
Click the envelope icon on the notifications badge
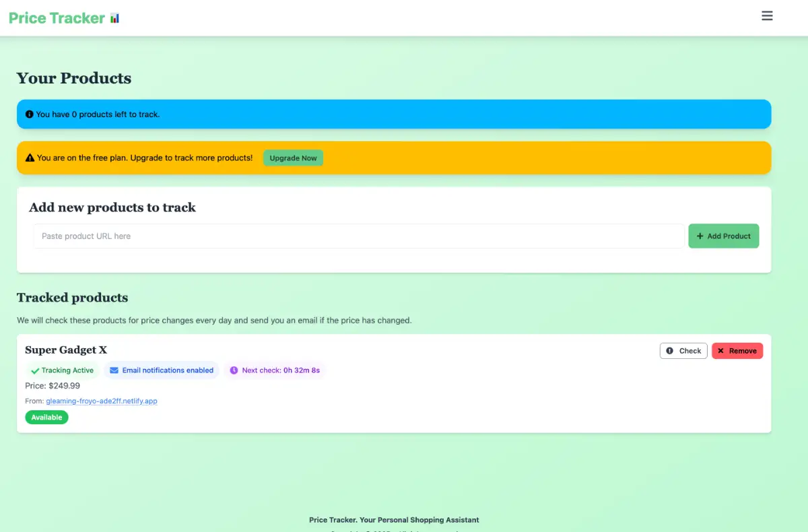tap(113, 370)
